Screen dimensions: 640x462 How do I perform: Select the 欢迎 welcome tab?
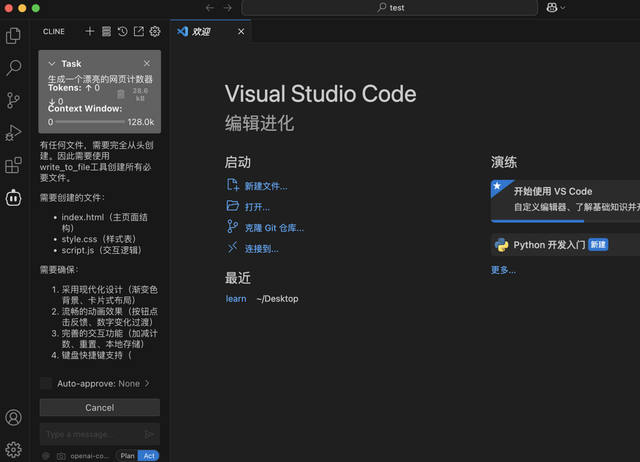click(201, 32)
